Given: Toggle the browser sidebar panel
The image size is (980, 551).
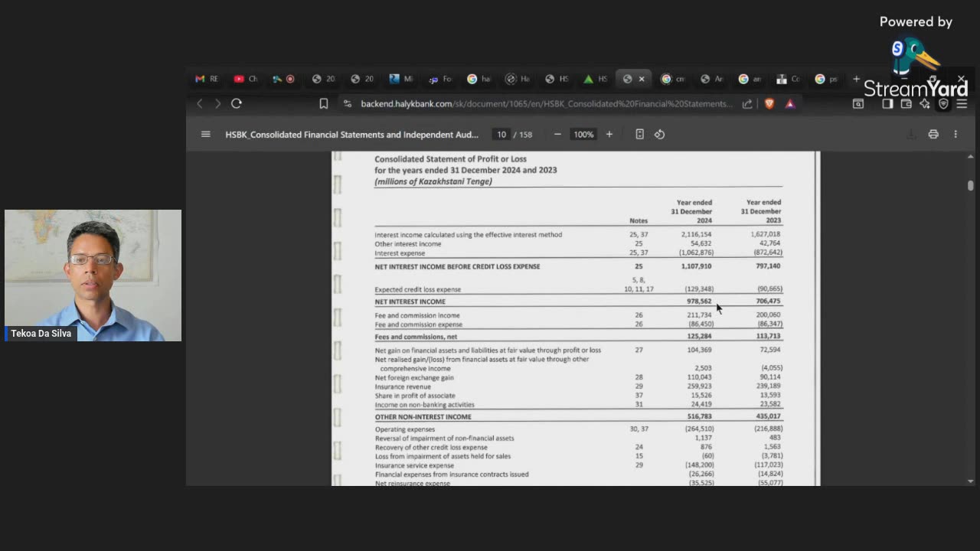Looking at the screenshot, I should [887, 103].
